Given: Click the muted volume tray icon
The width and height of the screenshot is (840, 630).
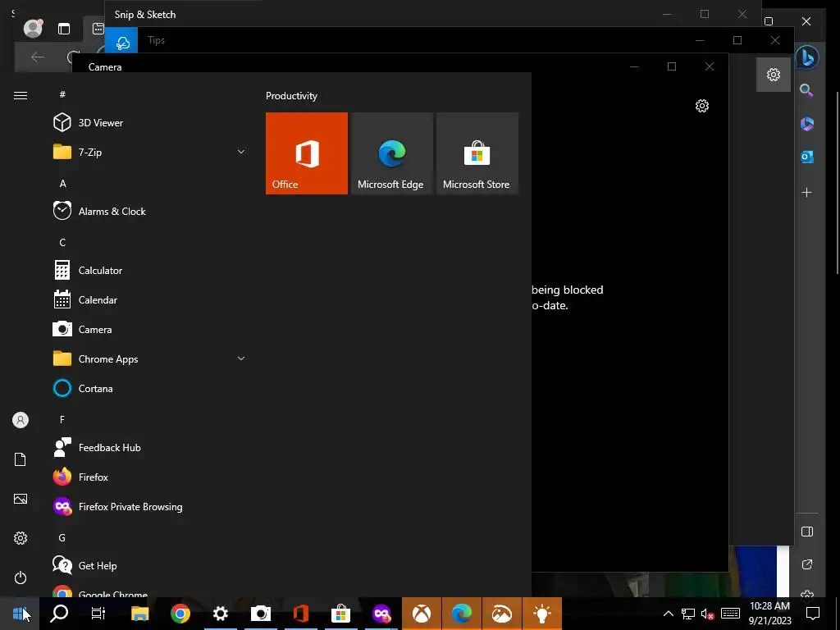Looking at the screenshot, I should (x=708, y=614).
